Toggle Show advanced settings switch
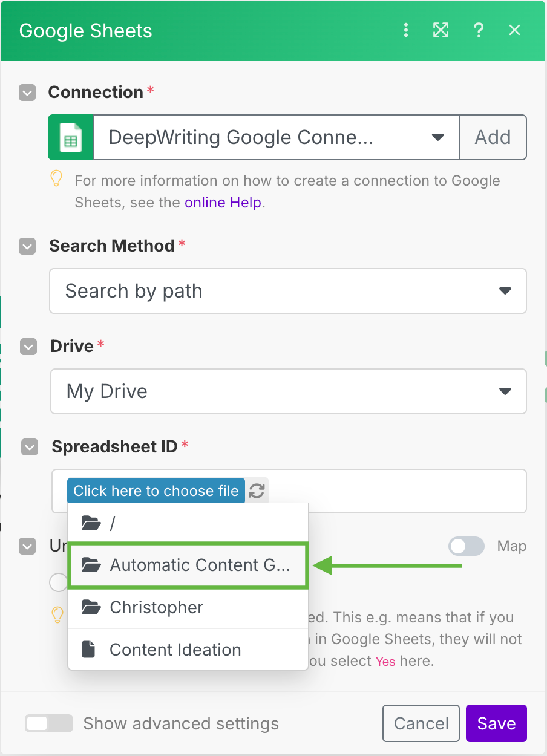The width and height of the screenshot is (547, 756). pos(49,723)
